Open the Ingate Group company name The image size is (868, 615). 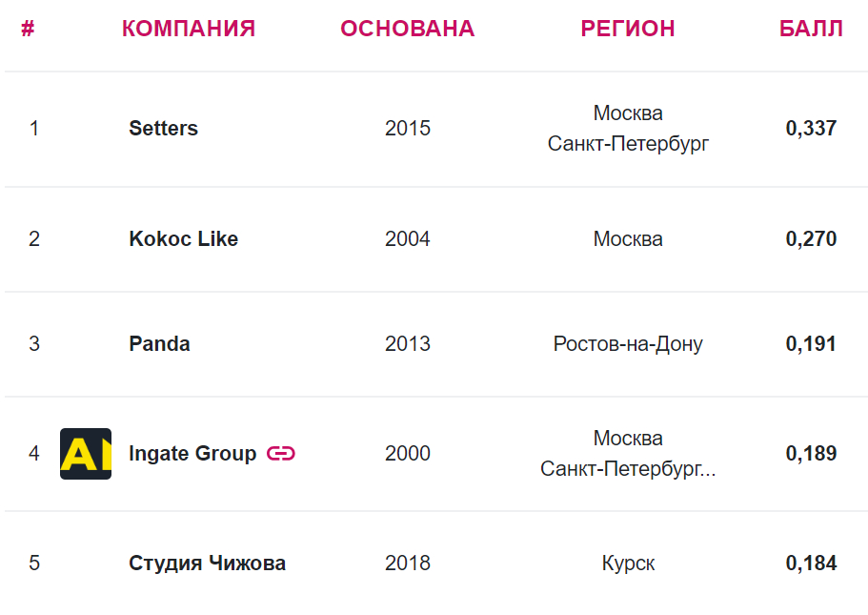[x=192, y=454]
